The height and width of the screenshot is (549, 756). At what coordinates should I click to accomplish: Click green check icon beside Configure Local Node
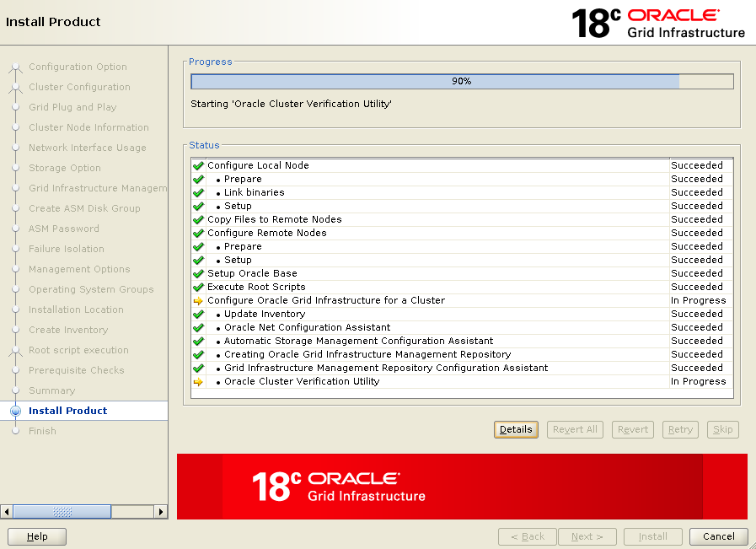tap(198, 165)
